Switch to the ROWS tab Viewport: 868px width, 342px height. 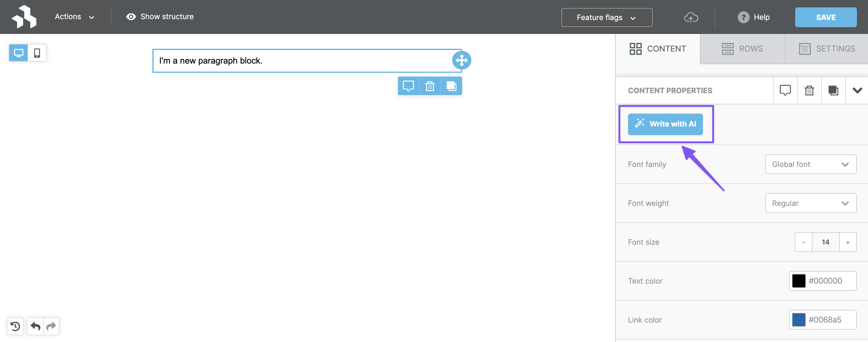pos(742,48)
